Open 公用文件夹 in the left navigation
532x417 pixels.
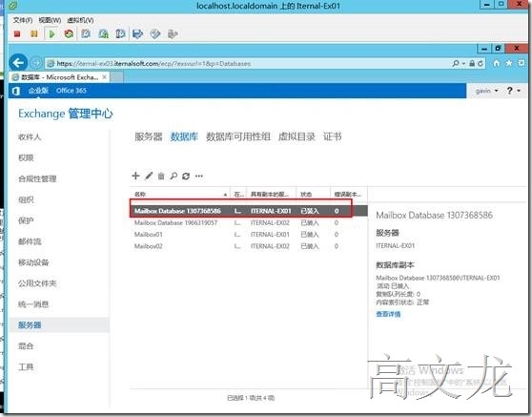pyautogui.click(x=37, y=283)
